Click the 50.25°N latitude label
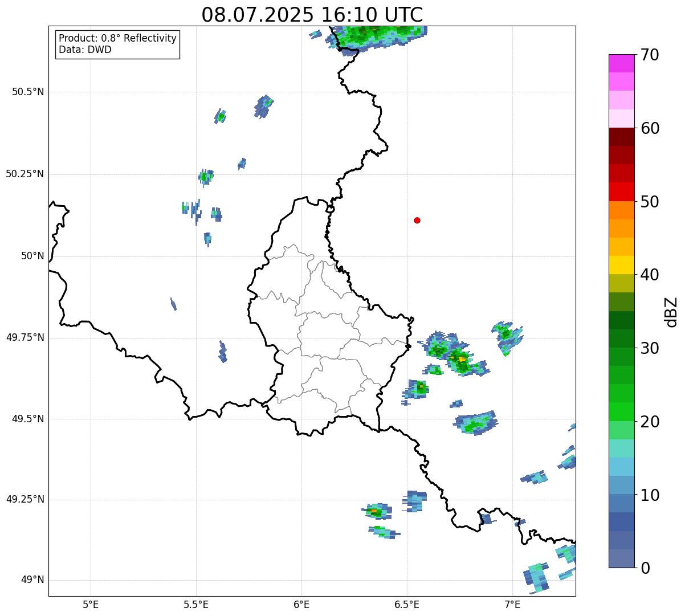Viewport: 685px width, 616px height. [25, 174]
